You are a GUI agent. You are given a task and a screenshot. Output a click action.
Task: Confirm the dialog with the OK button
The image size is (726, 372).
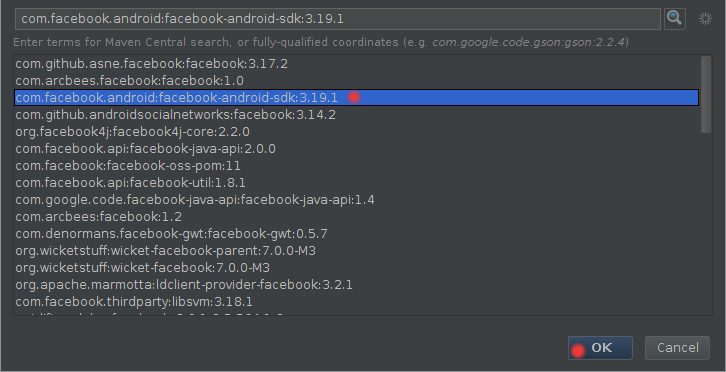pos(600,348)
